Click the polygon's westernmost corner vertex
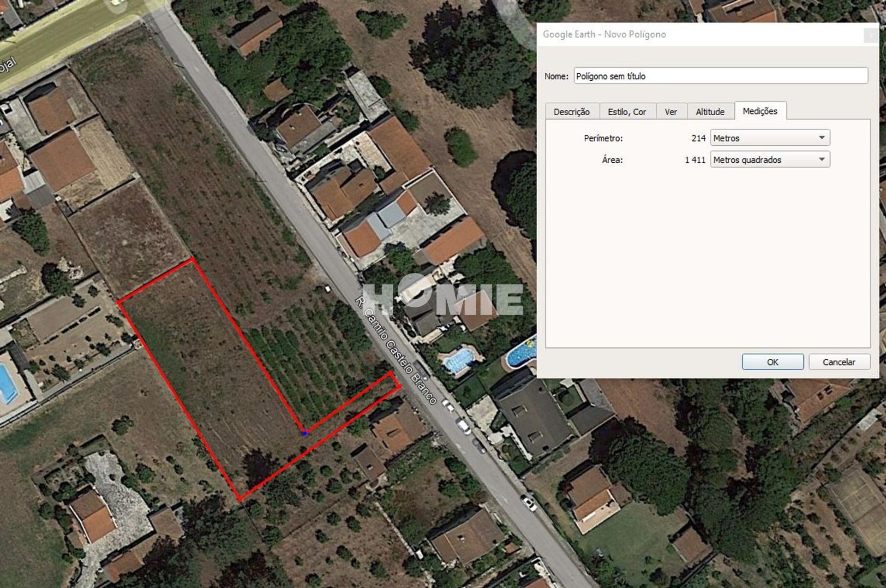 pos(119,303)
